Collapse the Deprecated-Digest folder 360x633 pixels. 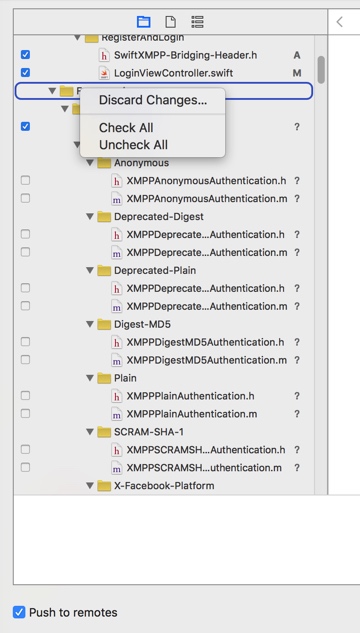[x=90, y=217]
